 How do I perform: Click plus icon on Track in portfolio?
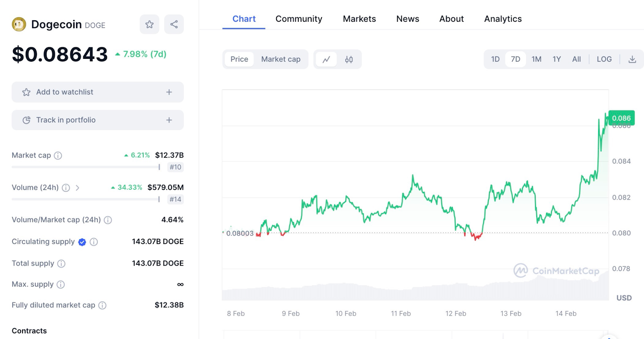(169, 120)
